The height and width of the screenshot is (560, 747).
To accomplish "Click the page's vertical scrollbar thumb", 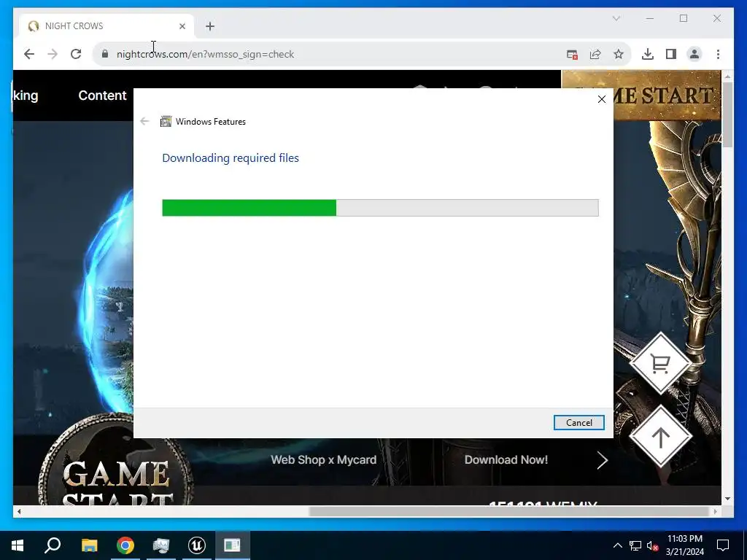I will coord(727,114).
